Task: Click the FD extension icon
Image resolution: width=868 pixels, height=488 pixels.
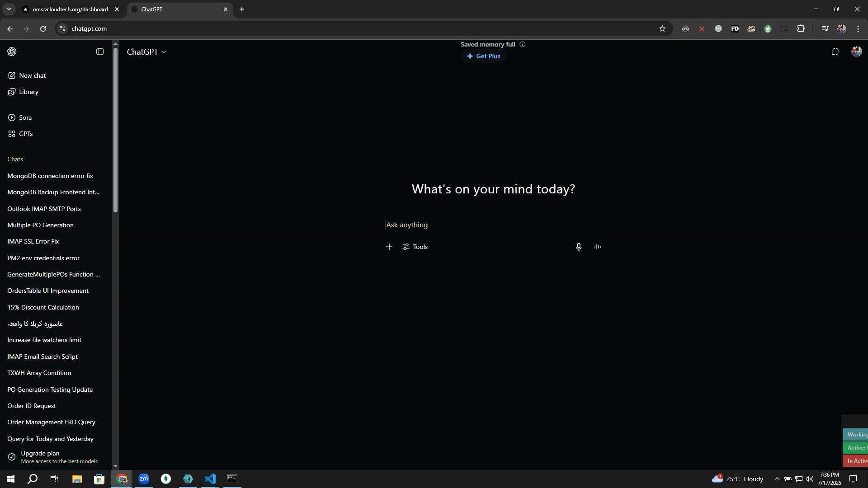Action: point(735,28)
